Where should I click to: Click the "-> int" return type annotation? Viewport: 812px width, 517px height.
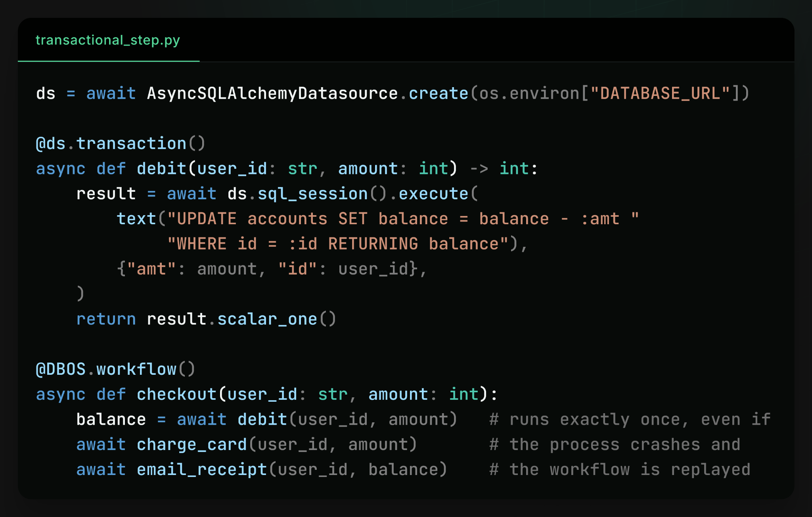(499, 169)
